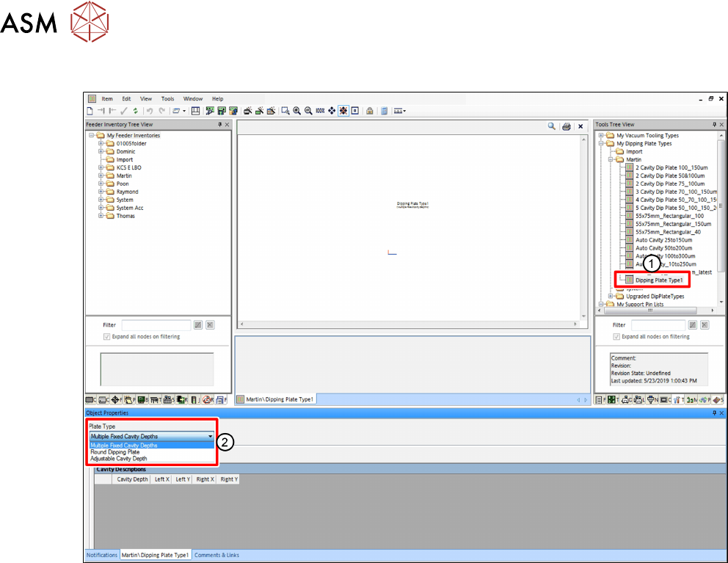Click the Redo arrow icon
Image resolution: width=728 pixels, height=563 pixels.
(x=161, y=111)
